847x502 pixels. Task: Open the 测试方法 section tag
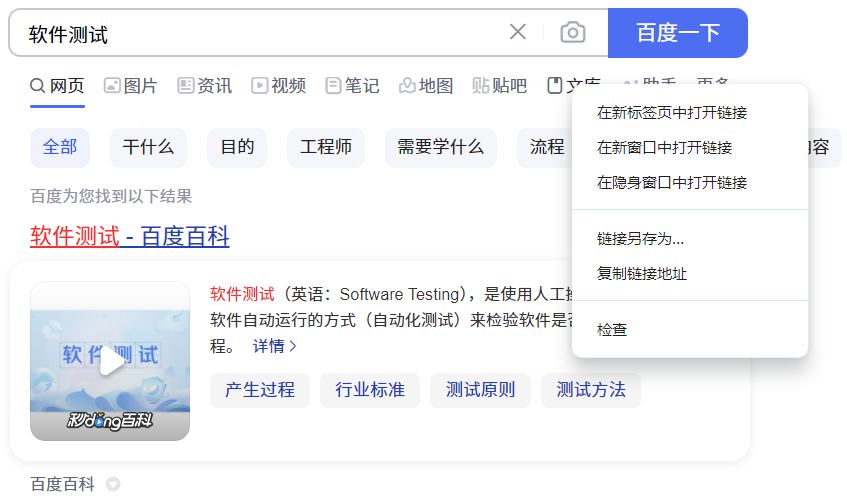coord(591,390)
